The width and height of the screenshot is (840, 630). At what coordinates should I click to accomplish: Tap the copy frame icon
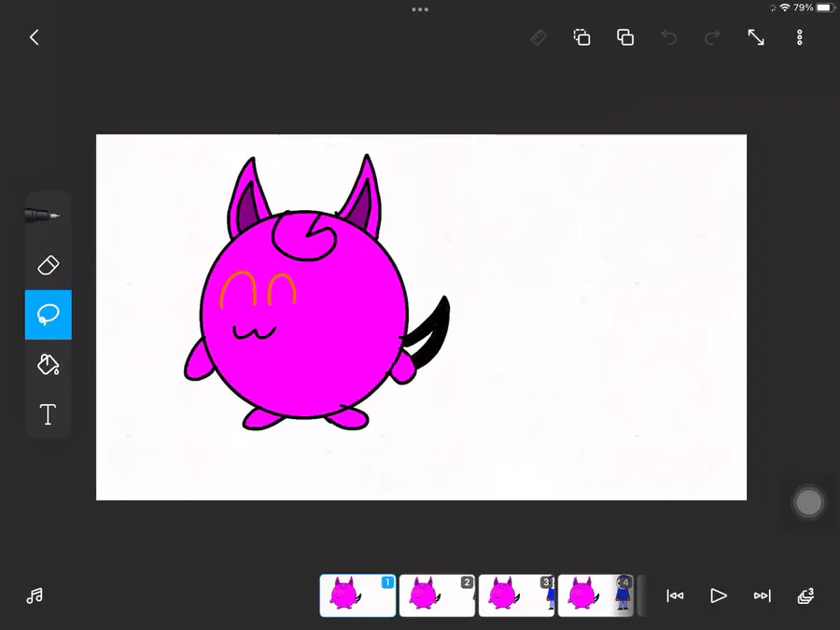(581, 37)
